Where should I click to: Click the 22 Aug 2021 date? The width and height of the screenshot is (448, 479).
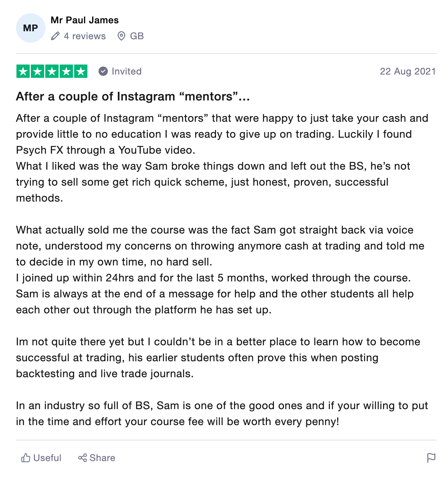click(x=408, y=71)
